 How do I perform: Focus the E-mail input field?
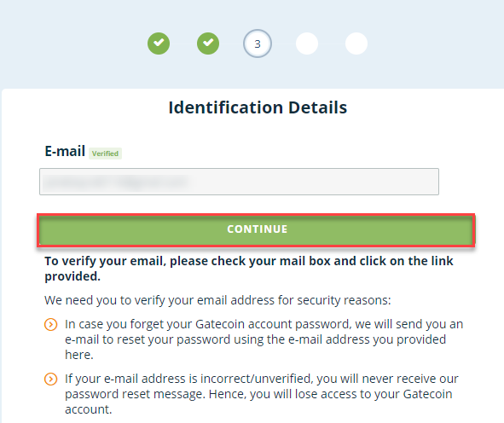239,182
